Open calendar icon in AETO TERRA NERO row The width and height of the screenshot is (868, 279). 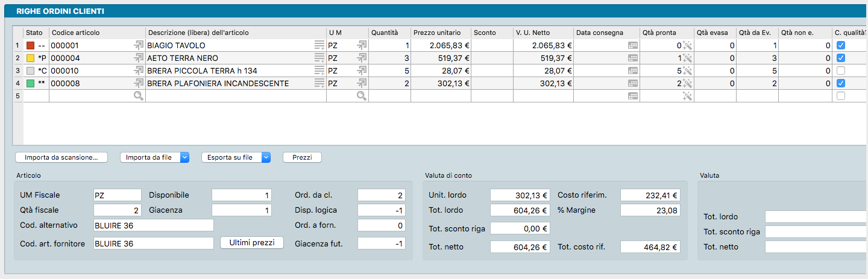(632, 58)
